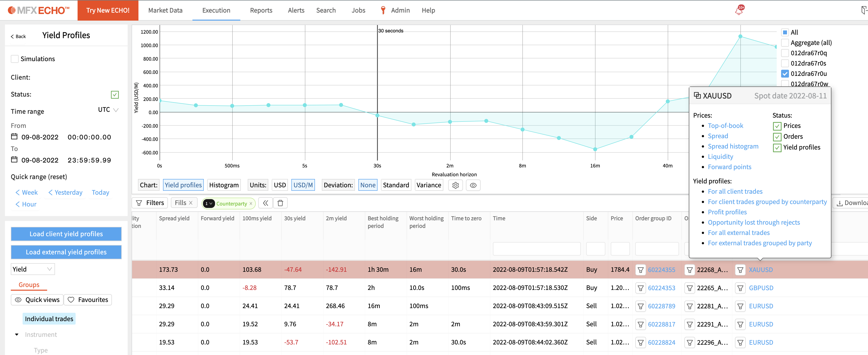Open the Reports menu

click(261, 11)
